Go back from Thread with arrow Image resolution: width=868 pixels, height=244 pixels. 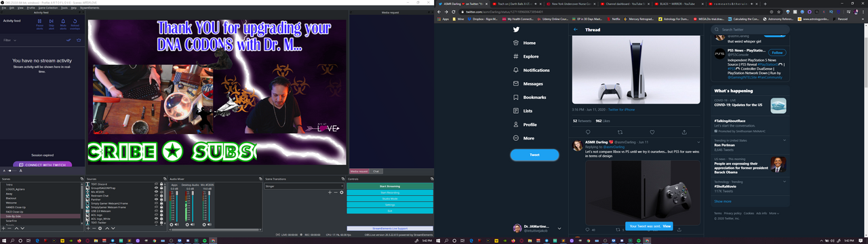576,30
